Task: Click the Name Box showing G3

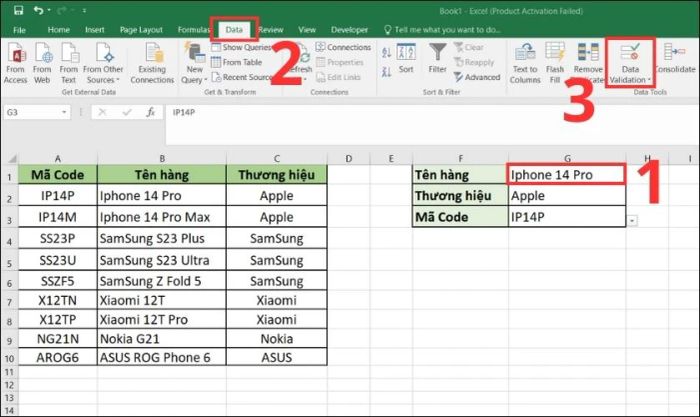Action: [32, 112]
